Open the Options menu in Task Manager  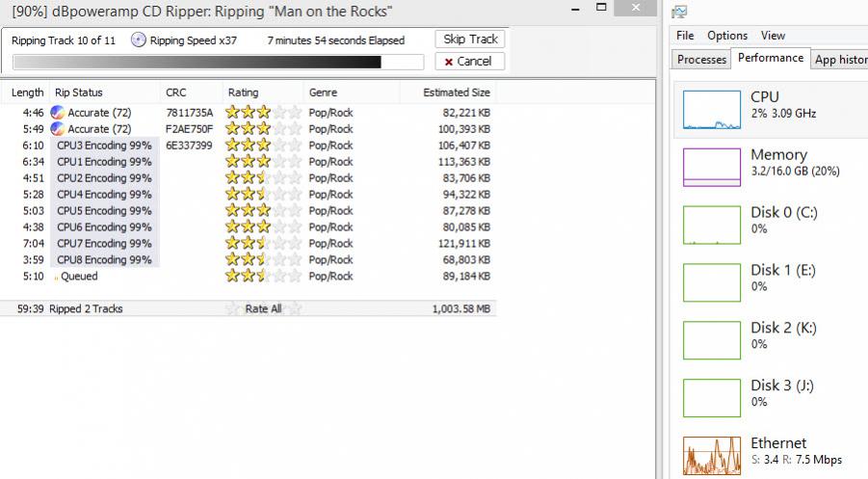click(727, 36)
